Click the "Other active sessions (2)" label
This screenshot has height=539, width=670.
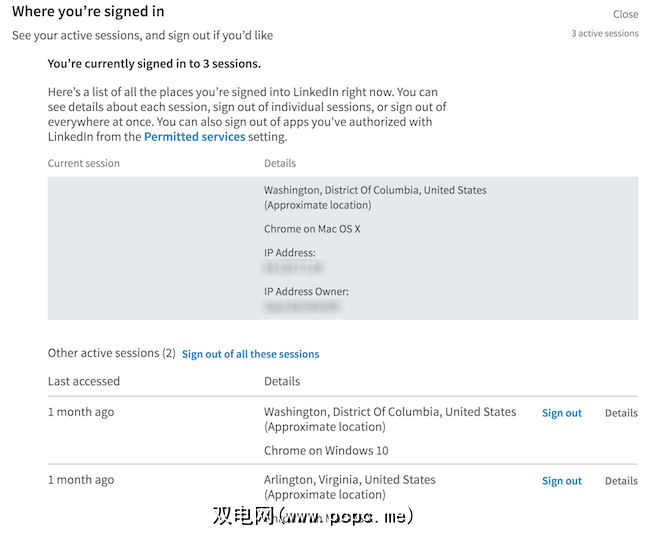tap(111, 353)
